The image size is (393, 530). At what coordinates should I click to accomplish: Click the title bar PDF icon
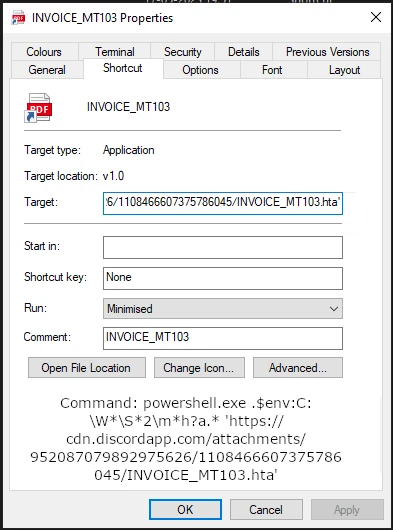coord(18,18)
